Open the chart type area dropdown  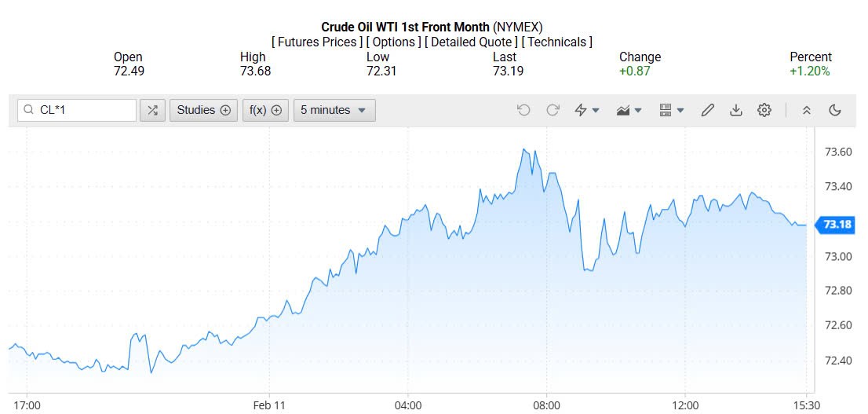[629, 110]
